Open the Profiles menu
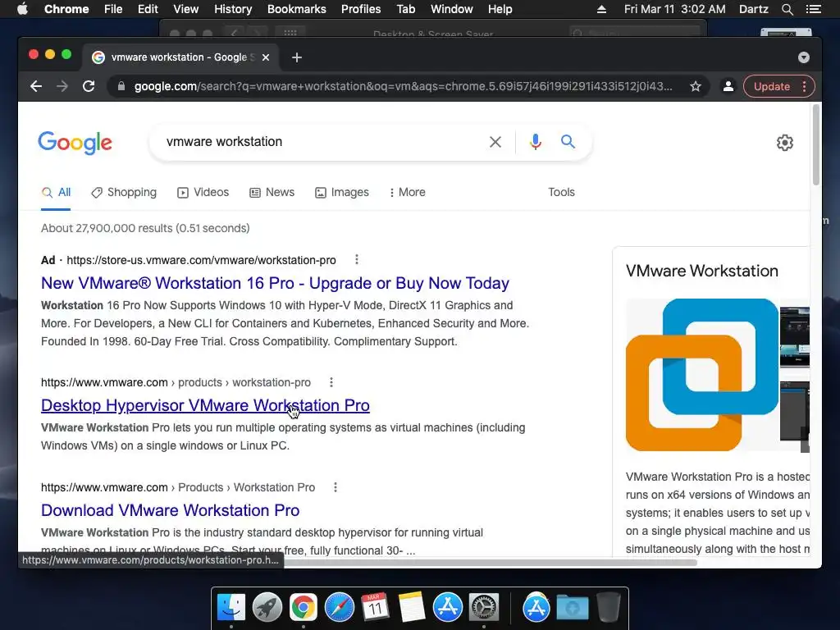This screenshot has width=840, height=630. click(x=361, y=9)
